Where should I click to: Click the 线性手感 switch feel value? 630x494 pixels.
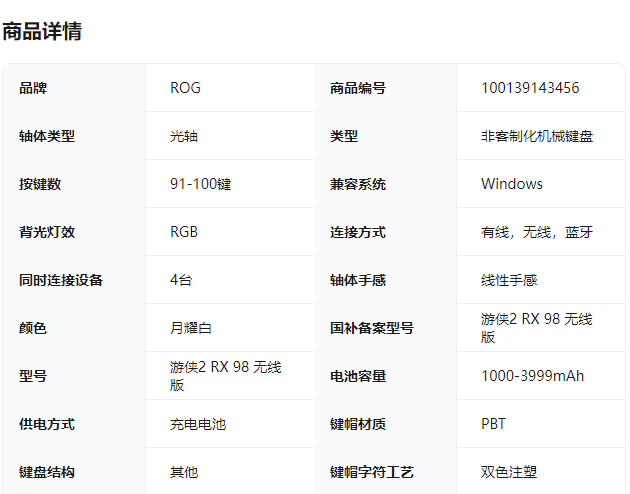[508, 280]
